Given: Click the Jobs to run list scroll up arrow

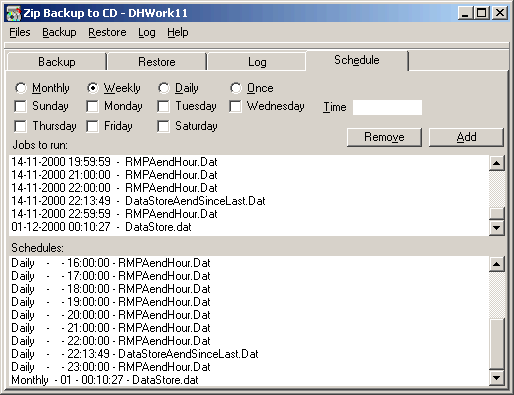Looking at the screenshot, I should click(497, 163).
